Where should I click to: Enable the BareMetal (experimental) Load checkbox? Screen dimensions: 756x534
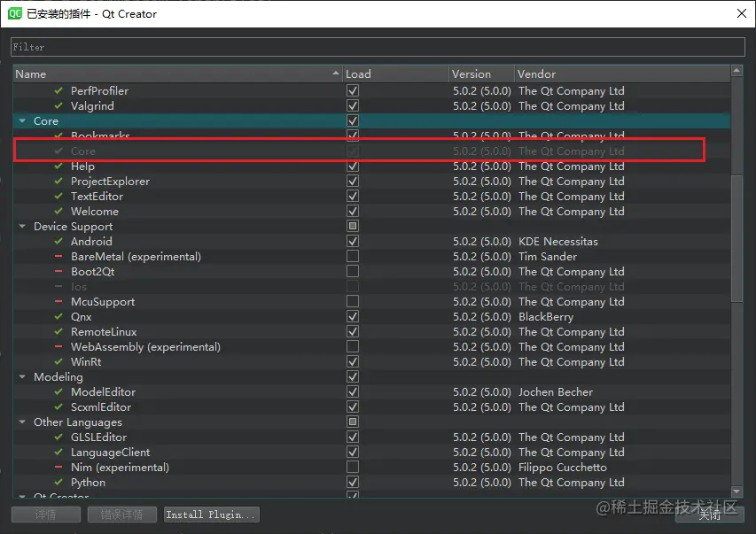click(x=353, y=256)
